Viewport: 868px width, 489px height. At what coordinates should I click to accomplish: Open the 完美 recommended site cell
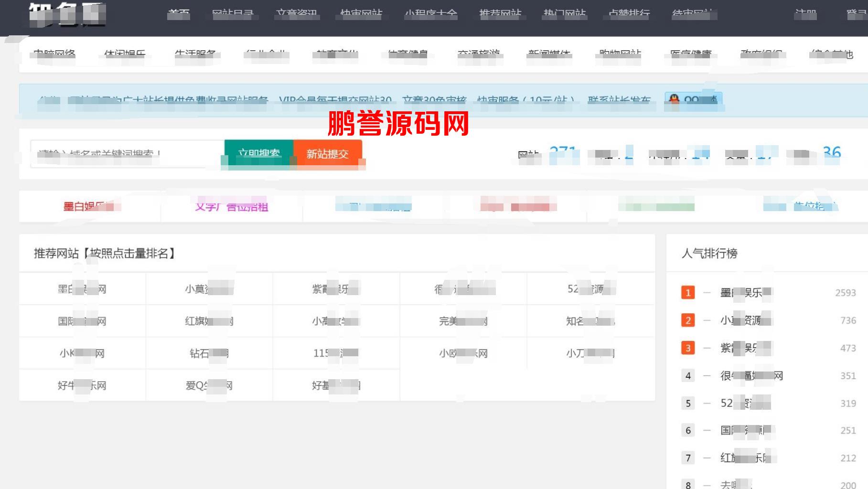463,321
